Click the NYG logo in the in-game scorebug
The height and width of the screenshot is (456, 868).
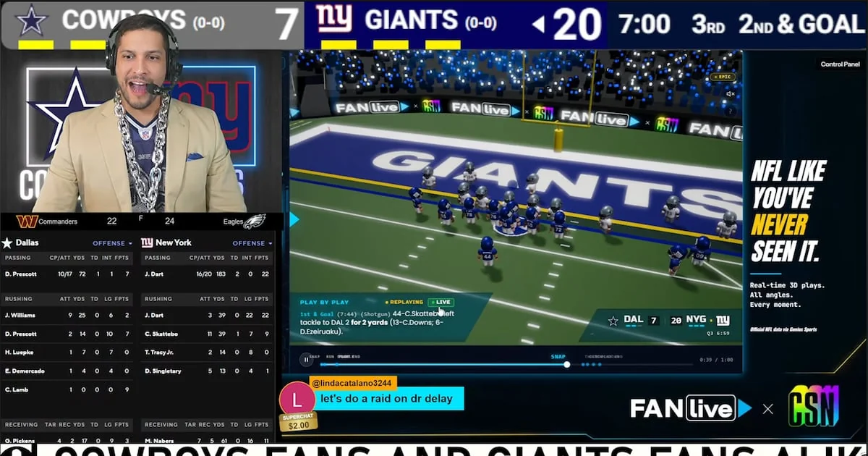coord(723,320)
